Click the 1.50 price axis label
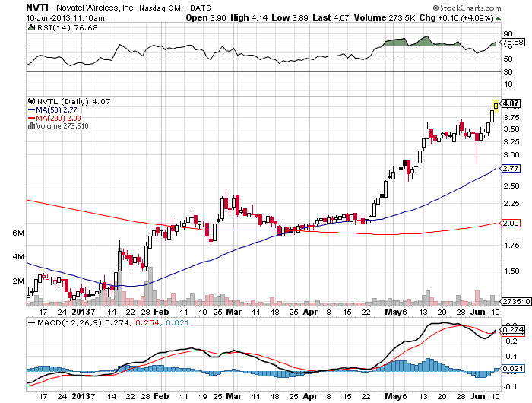The height and width of the screenshot is (403, 532). click(511, 271)
